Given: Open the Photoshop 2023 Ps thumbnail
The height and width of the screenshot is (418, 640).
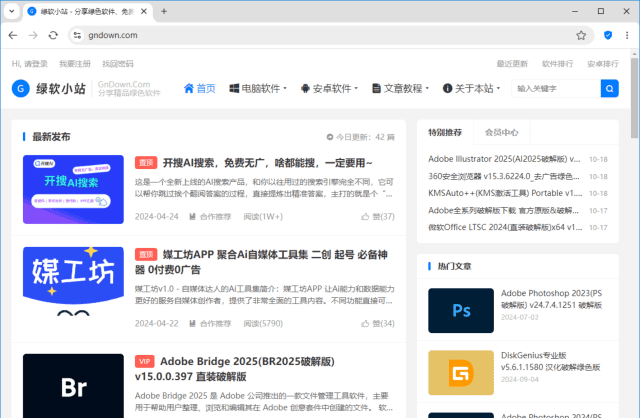Looking at the screenshot, I should pyautogui.click(x=461, y=311).
